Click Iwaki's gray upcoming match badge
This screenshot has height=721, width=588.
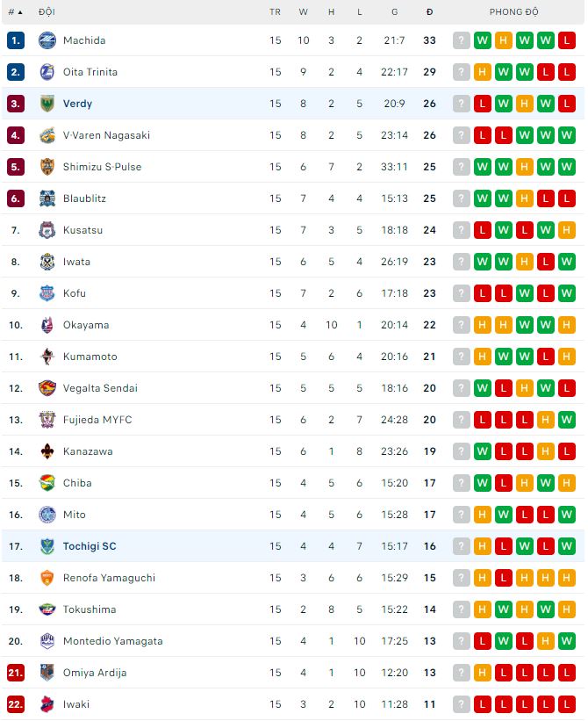(x=462, y=704)
